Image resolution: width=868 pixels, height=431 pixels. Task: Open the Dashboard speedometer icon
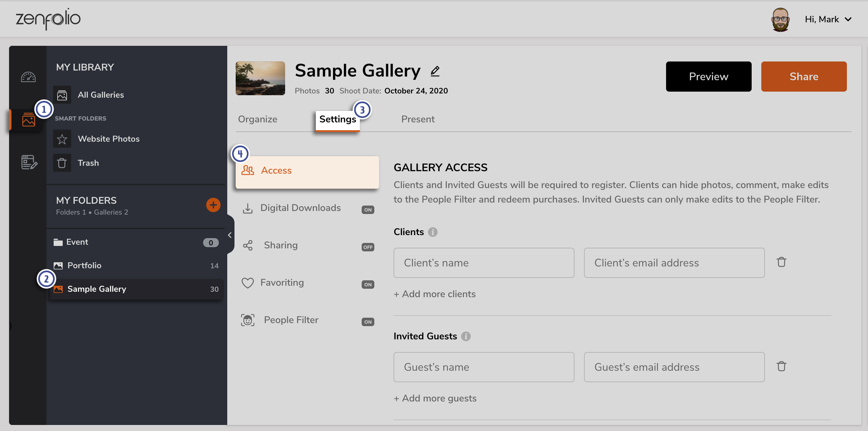pos(28,77)
